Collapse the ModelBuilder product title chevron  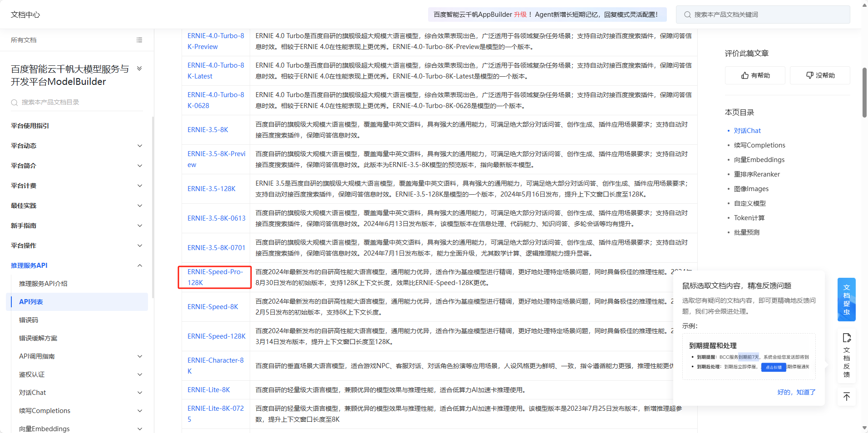pos(139,69)
